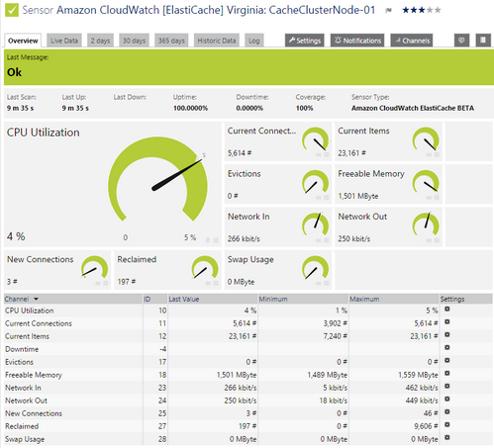
Task: Select the large CPU Utilization gauge
Action: tap(157, 180)
